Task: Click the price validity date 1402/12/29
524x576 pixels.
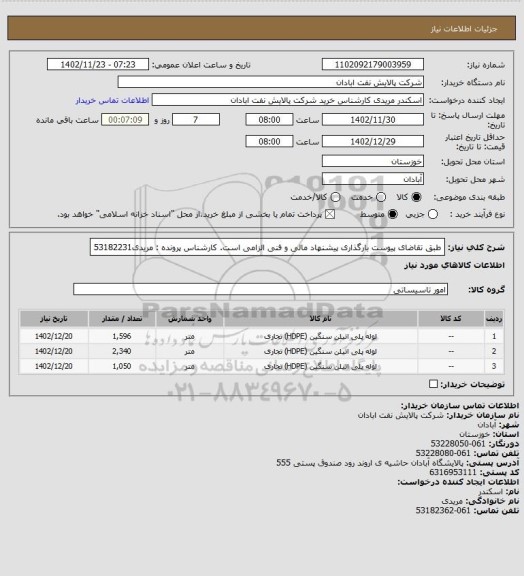Action: pos(373,141)
